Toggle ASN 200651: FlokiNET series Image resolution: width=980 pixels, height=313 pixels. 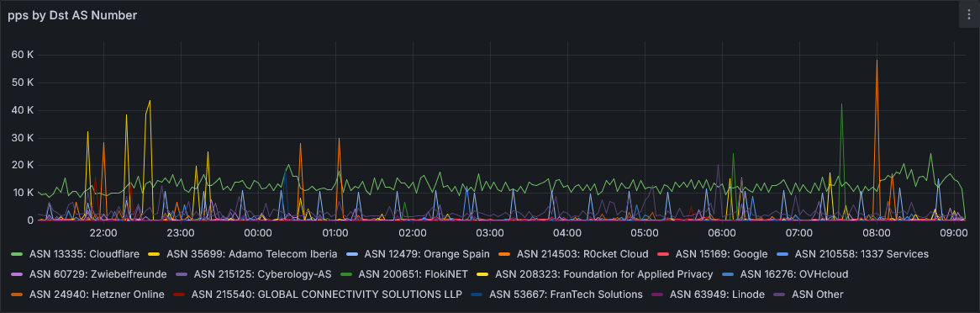click(x=414, y=274)
